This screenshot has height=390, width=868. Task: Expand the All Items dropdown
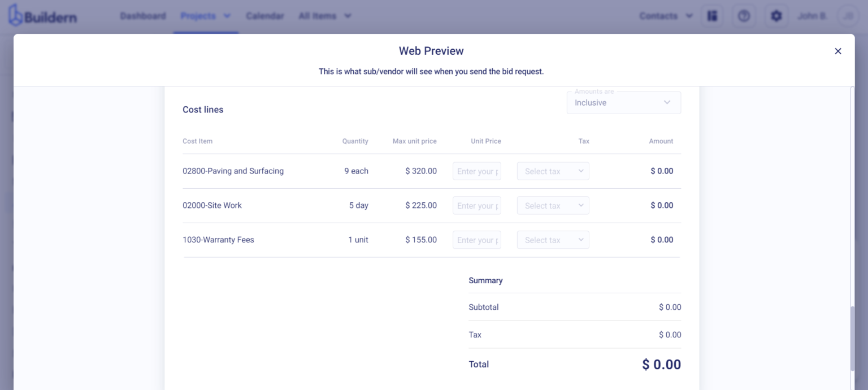tap(324, 16)
